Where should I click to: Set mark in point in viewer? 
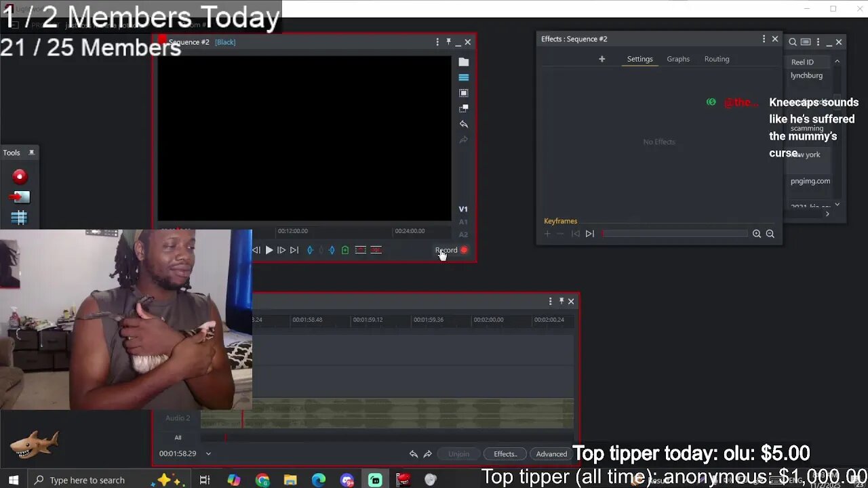311,250
